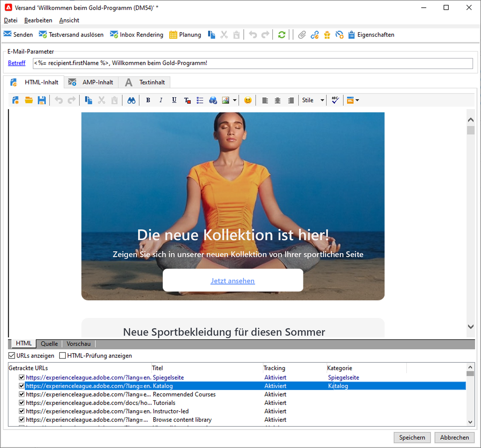Screen dimensions: 481x448
Task: Toggle bold formatting
Action: (x=148, y=100)
